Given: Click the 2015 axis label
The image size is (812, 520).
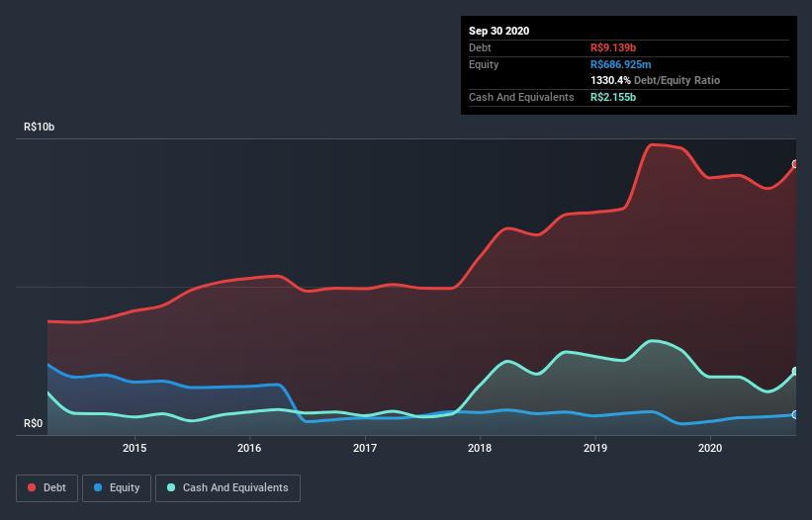Looking at the screenshot, I should [x=135, y=448].
